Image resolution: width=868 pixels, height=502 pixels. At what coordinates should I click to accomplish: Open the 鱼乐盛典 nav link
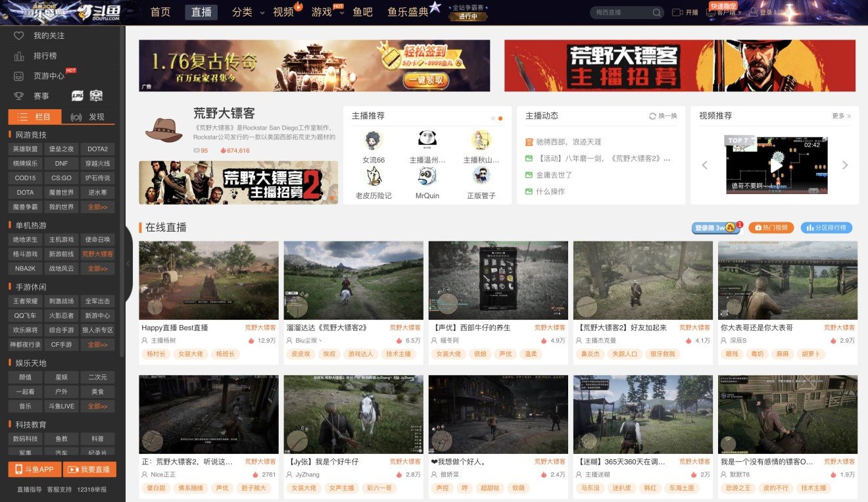point(408,12)
